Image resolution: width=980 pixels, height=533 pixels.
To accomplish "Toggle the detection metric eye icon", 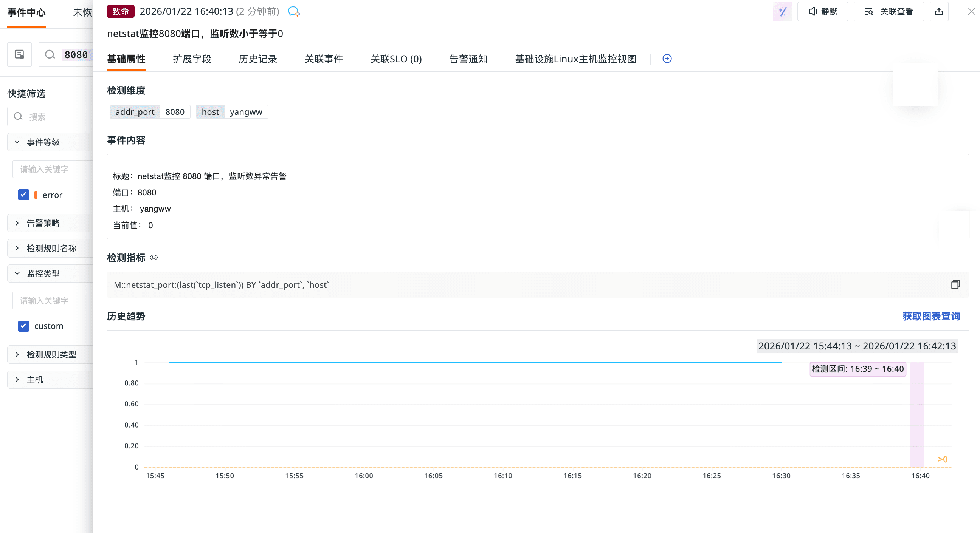I will click(154, 258).
